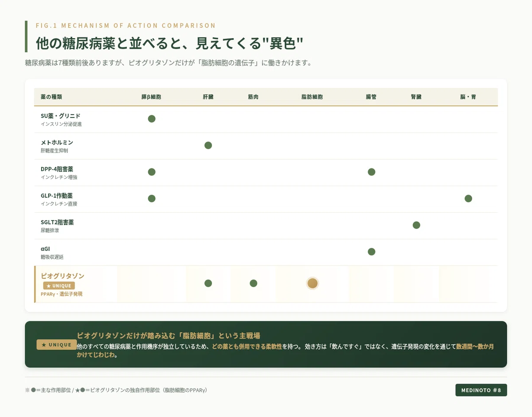Click the SU薬・グリニド row label

click(x=61, y=116)
